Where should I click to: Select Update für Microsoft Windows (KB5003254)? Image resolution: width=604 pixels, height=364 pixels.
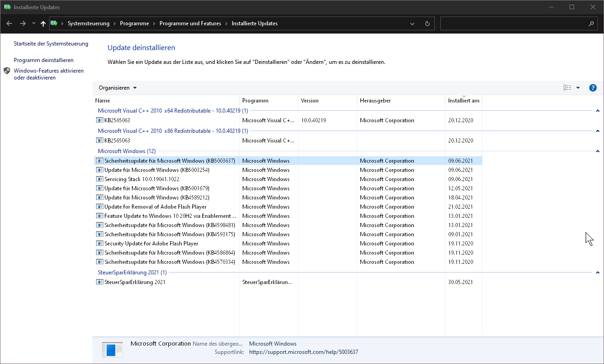(x=157, y=170)
